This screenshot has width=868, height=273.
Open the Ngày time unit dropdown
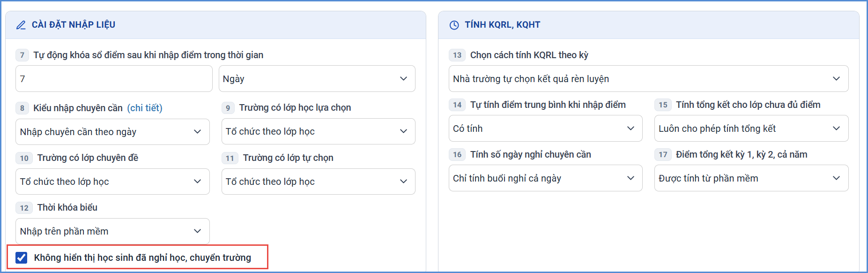pyautogui.click(x=317, y=79)
